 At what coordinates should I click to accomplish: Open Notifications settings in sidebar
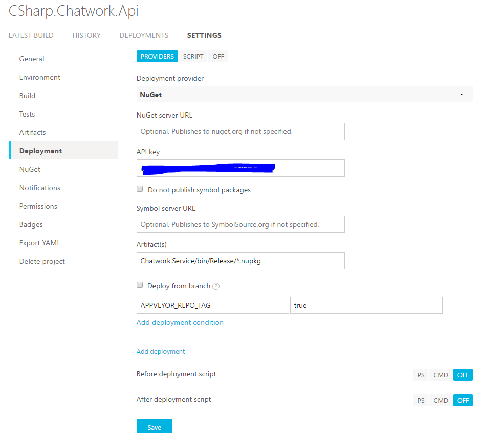tap(40, 188)
